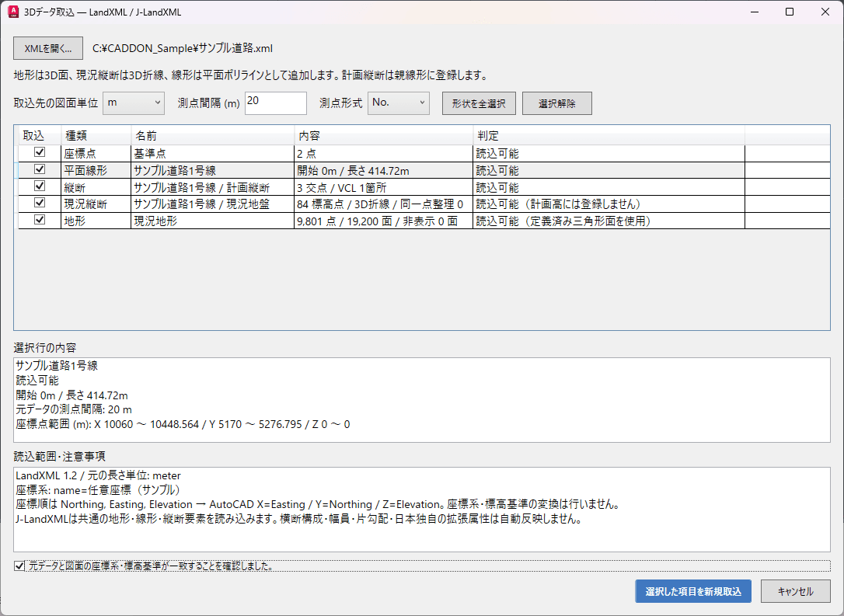Click the 内容 column header
This screenshot has height=616, width=844.
tap(384, 136)
